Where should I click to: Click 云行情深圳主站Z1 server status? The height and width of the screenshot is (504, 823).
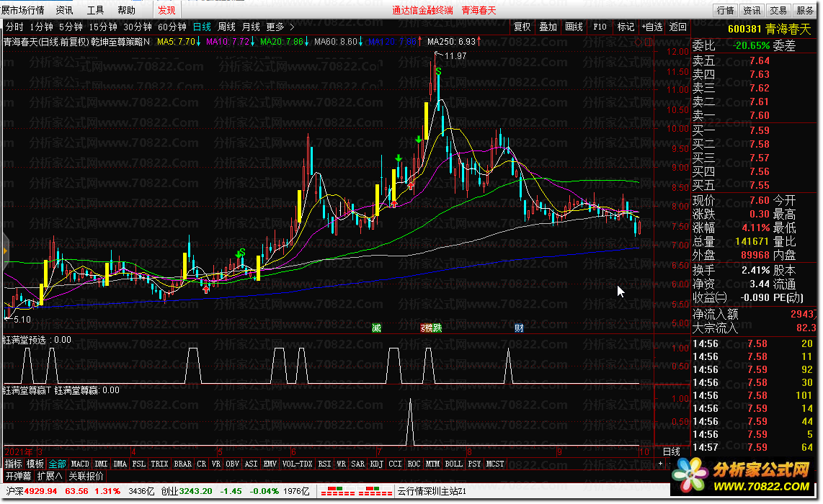pos(432,492)
